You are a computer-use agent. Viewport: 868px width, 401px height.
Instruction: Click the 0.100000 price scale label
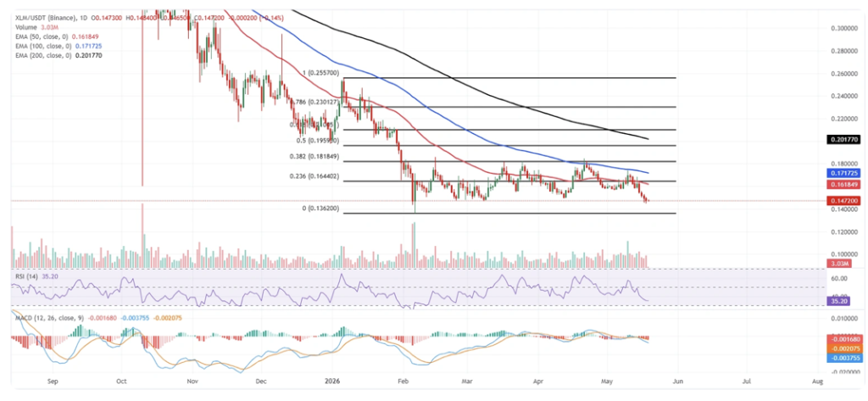click(x=845, y=254)
